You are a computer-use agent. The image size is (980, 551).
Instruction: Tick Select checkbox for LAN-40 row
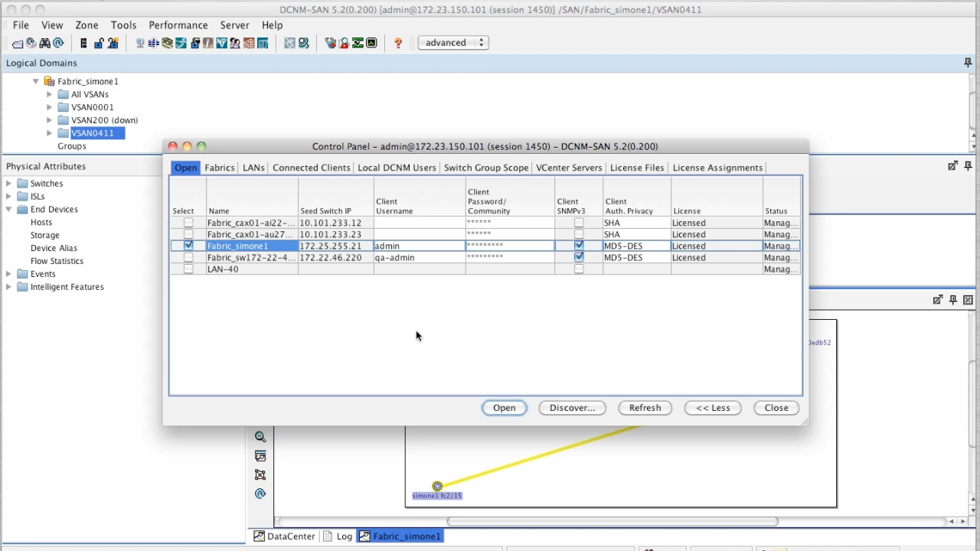[188, 269]
